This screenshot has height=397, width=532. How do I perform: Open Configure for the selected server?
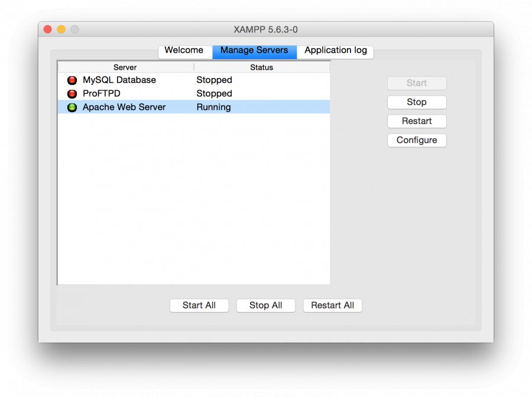[x=417, y=140]
